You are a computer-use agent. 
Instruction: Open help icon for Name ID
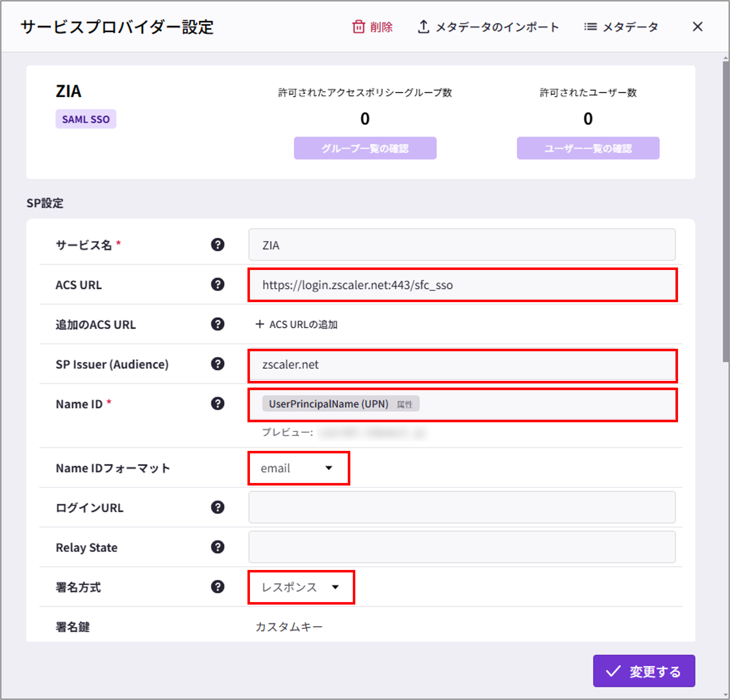[217, 404]
